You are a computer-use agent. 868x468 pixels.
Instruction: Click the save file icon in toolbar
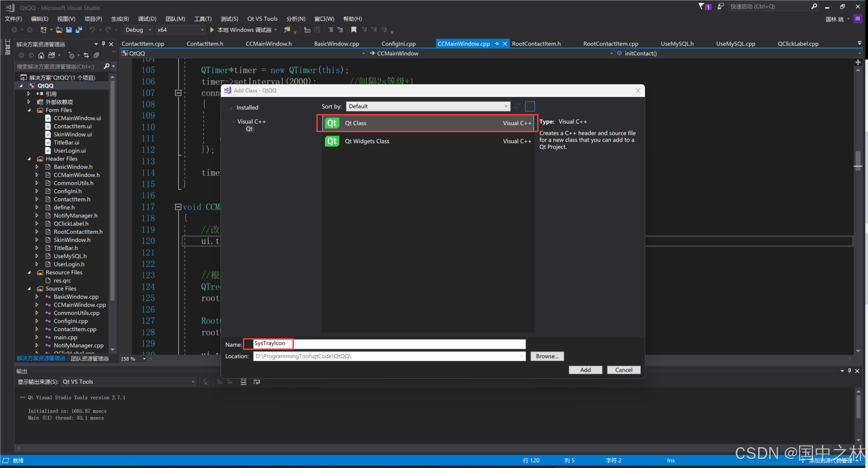click(69, 30)
